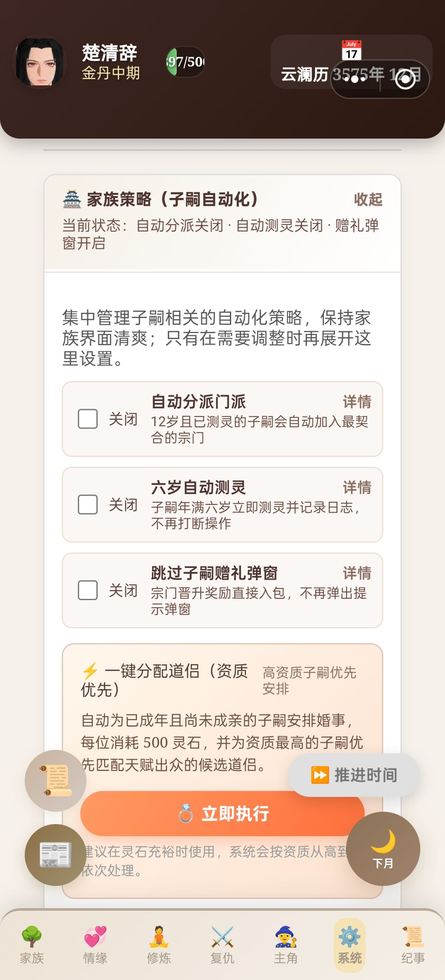The height and width of the screenshot is (980, 445).
Task: Click the 推进时间 button
Action: tap(354, 775)
